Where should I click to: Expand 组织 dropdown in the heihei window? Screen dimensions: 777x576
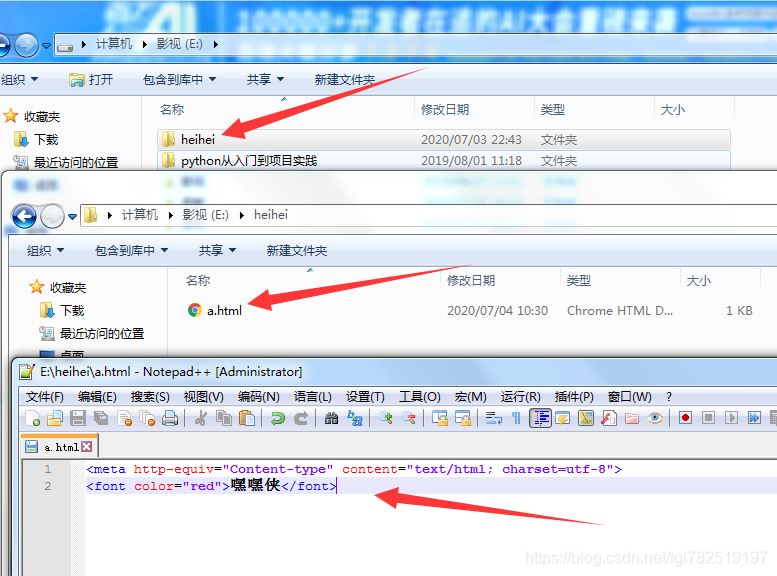tap(46, 250)
